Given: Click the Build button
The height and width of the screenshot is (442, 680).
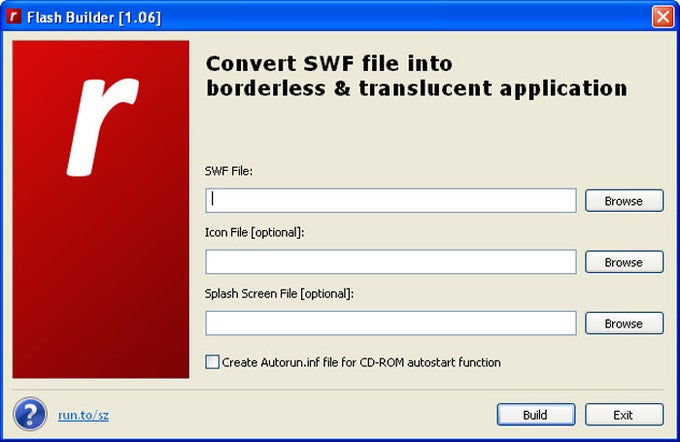Looking at the screenshot, I should [536, 415].
